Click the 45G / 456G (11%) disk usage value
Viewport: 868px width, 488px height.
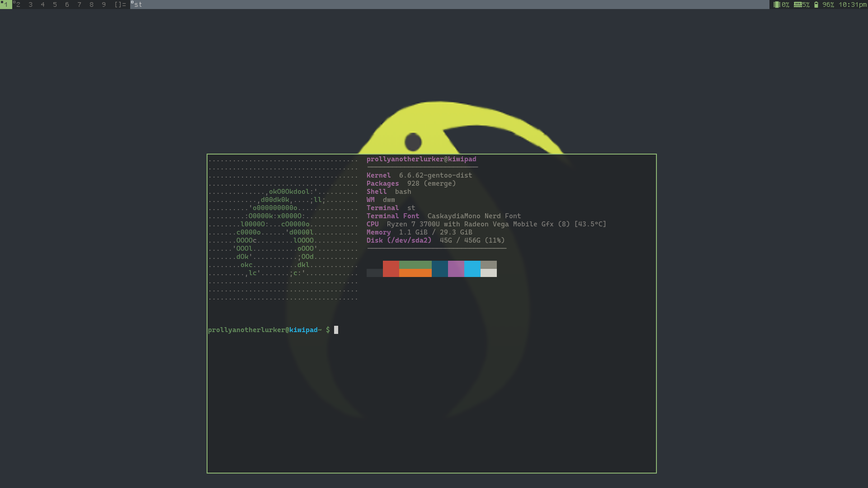pos(472,240)
